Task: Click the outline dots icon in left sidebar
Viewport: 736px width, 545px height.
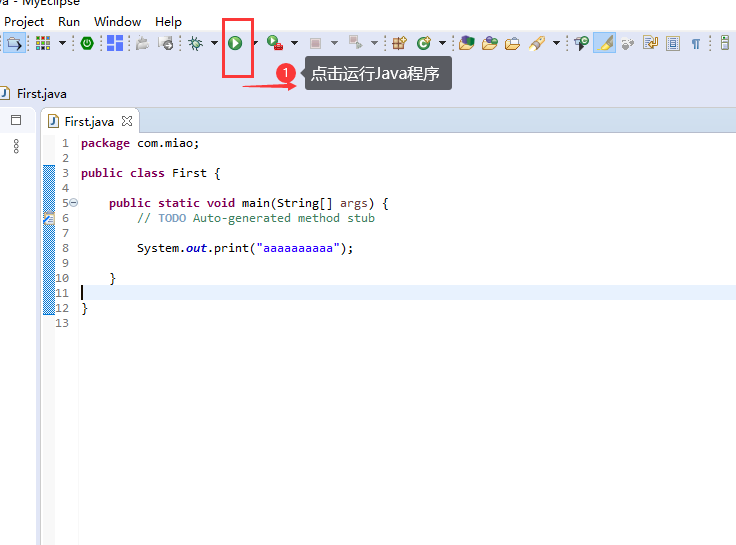Action: (16, 146)
